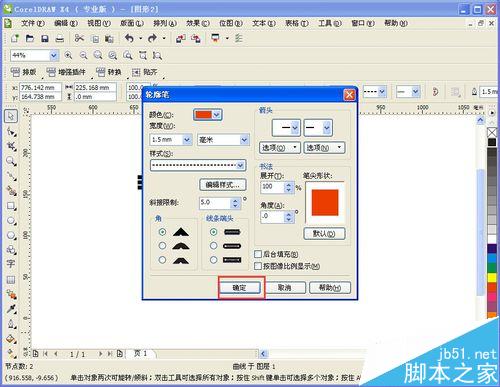The height and width of the screenshot is (387, 500).
Task: Click the 排版 toolbar button
Action: [23, 72]
